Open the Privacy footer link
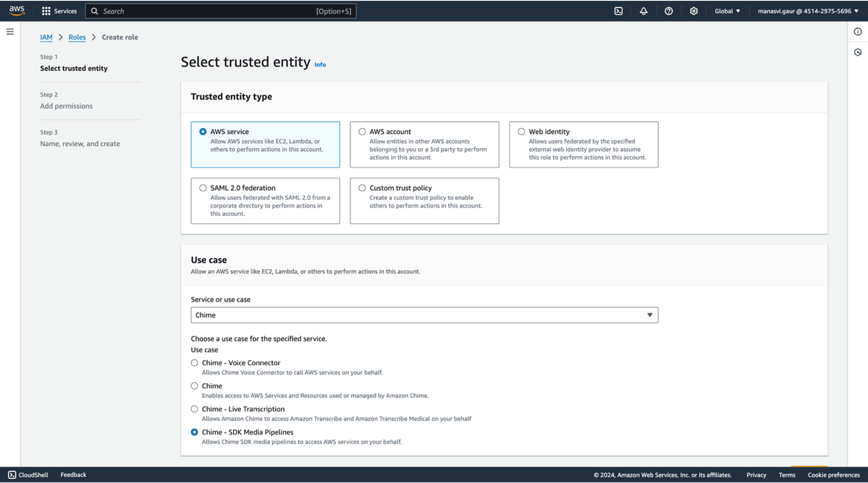 click(x=756, y=475)
